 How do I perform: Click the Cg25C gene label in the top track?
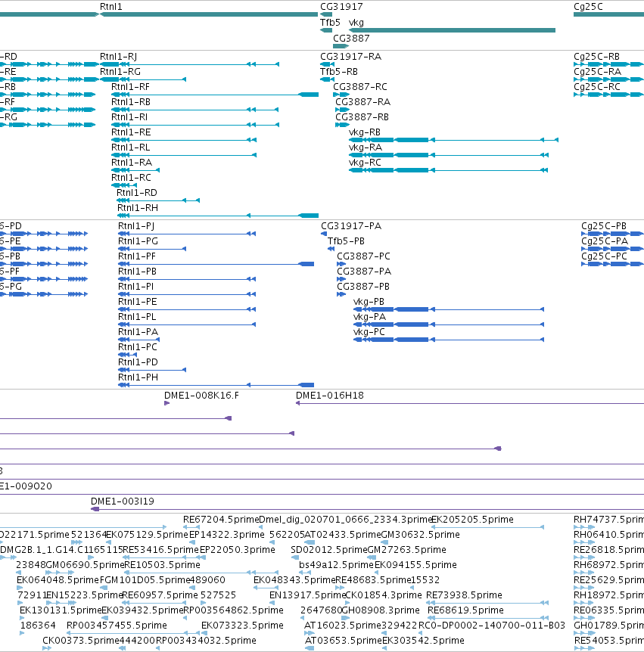[x=588, y=7]
